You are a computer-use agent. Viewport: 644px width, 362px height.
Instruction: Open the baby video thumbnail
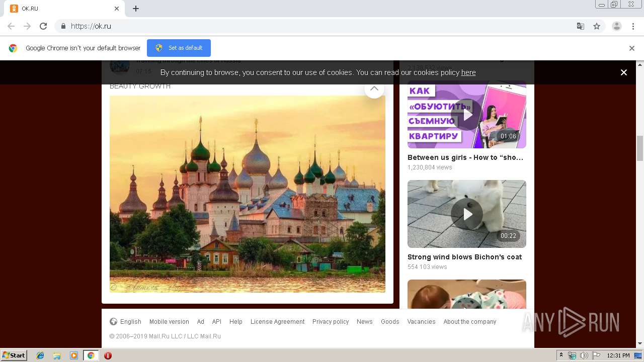[467, 294]
